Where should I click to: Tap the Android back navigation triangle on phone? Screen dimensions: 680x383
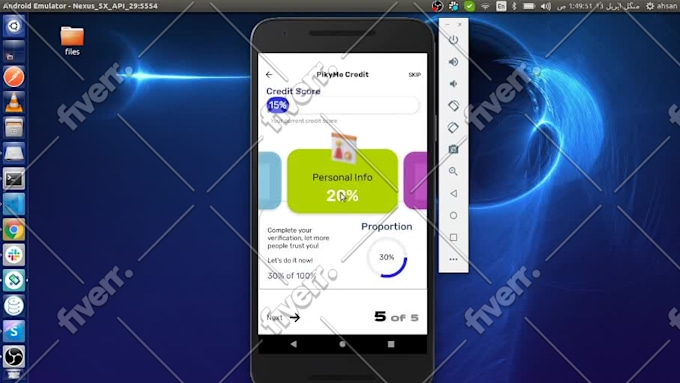pyautogui.click(x=294, y=344)
